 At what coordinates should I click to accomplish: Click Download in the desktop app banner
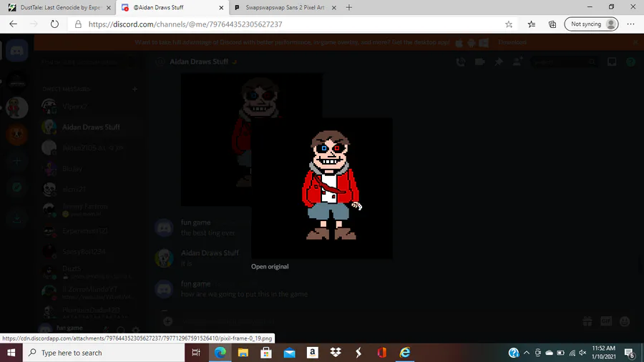tap(512, 42)
